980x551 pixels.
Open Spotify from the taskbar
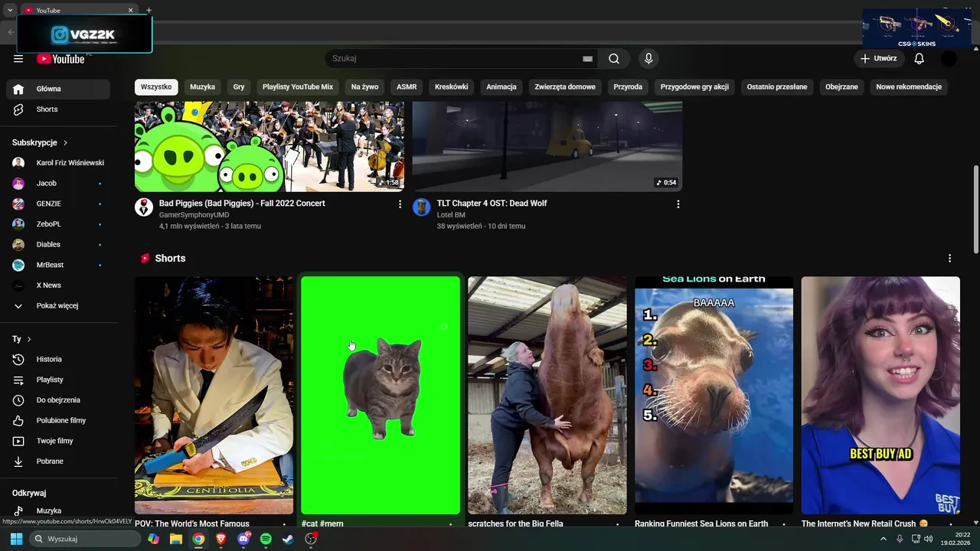(266, 539)
